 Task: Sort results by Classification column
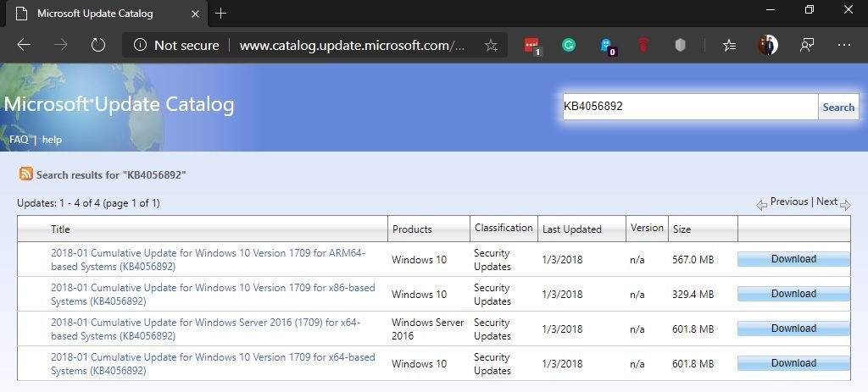pyautogui.click(x=504, y=228)
